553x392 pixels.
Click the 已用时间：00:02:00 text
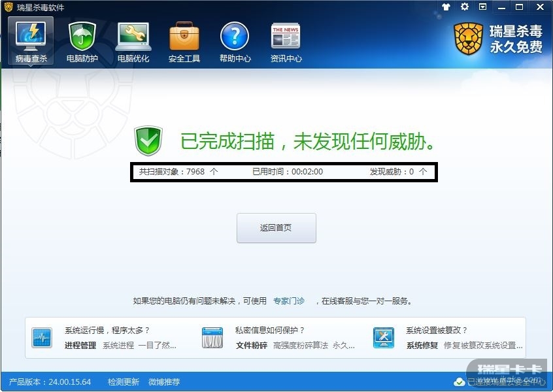[x=288, y=172]
